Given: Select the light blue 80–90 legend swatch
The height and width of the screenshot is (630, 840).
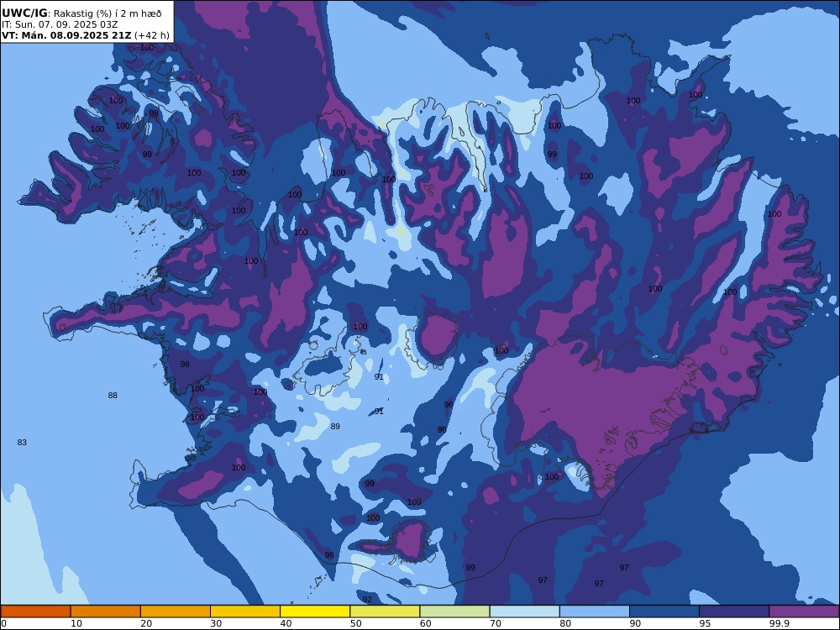Looking at the screenshot, I should click(595, 612).
